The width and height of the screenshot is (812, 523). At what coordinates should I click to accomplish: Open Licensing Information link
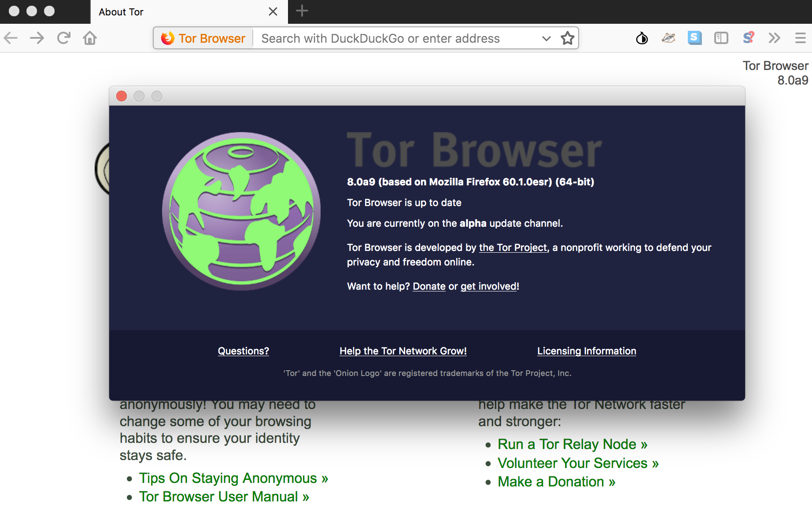click(x=587, y=351)
